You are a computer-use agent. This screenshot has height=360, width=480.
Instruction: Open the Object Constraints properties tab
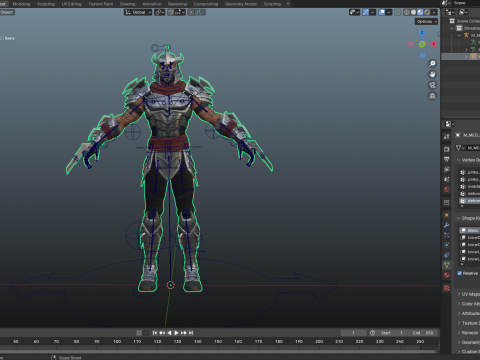447,255
